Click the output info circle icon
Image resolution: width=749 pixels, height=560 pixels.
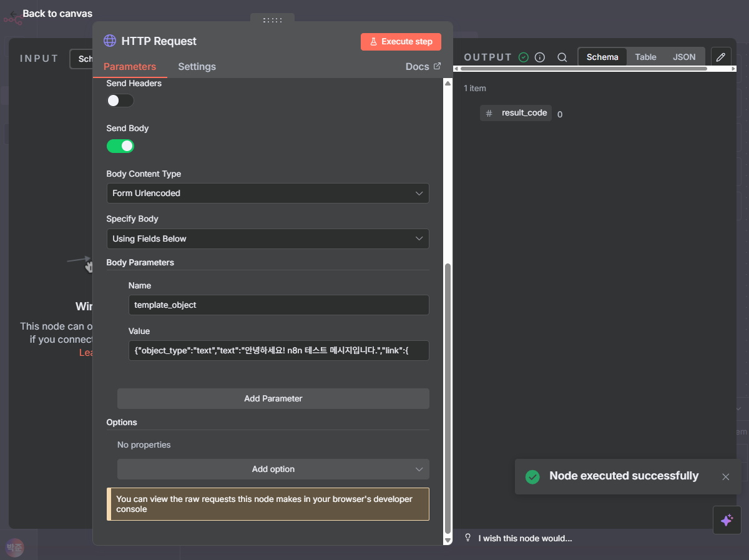(x=540, y=57)
